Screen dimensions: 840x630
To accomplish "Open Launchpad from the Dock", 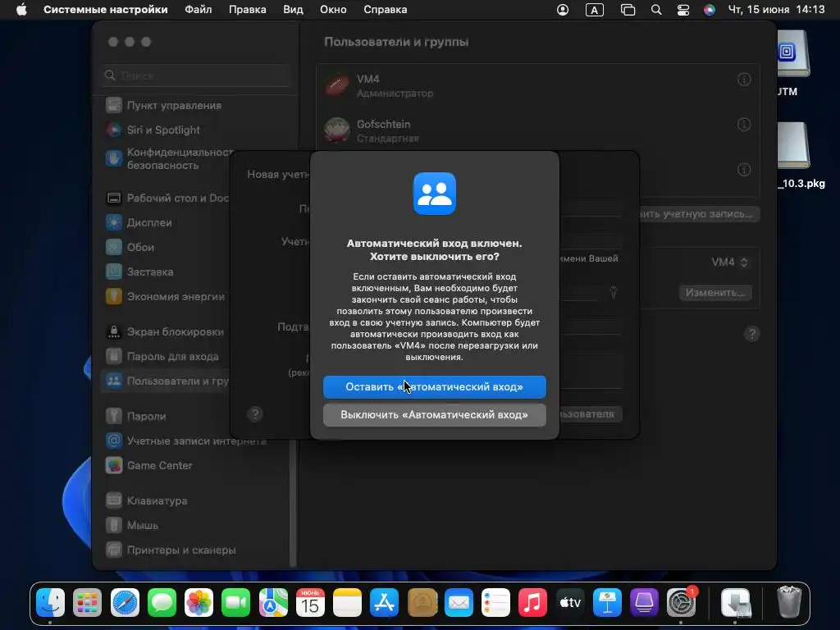I will (87, 603).
